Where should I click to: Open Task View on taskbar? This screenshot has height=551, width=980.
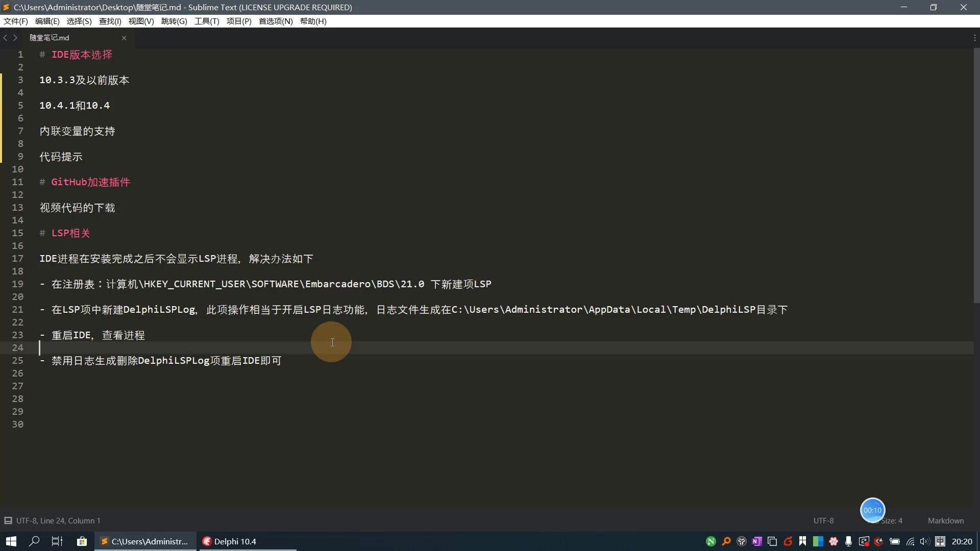click(57, 541)
